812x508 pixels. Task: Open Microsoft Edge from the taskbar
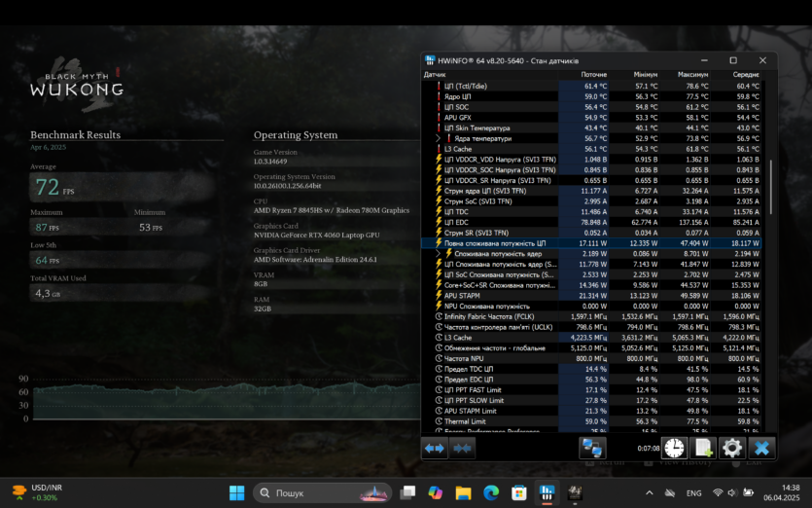click(x=491, y=492)
